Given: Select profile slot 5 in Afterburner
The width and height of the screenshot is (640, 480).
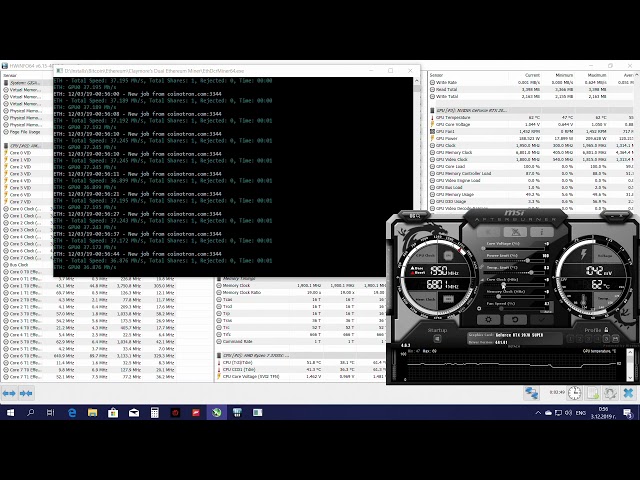Looking at the screenshot, I should coord(606,339).
